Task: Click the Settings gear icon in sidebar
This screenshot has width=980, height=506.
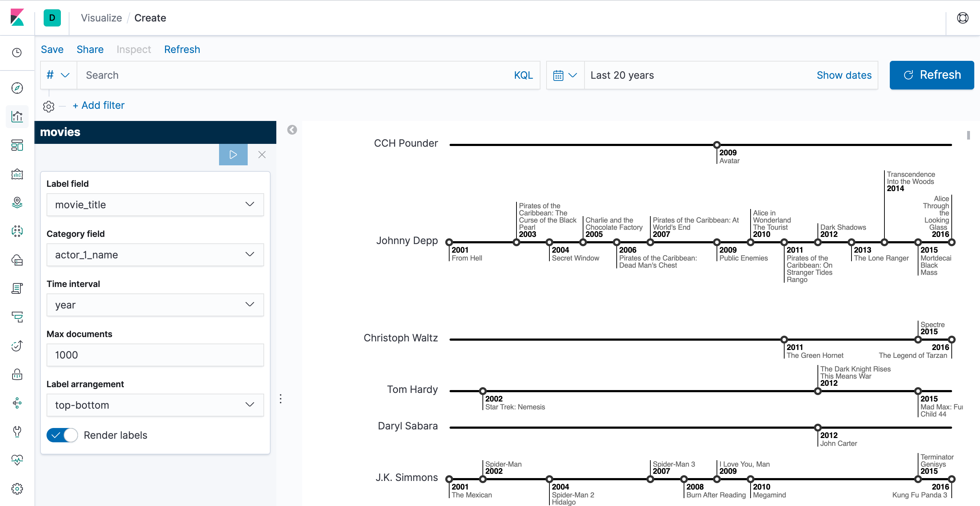Action: tap(18, 488)
